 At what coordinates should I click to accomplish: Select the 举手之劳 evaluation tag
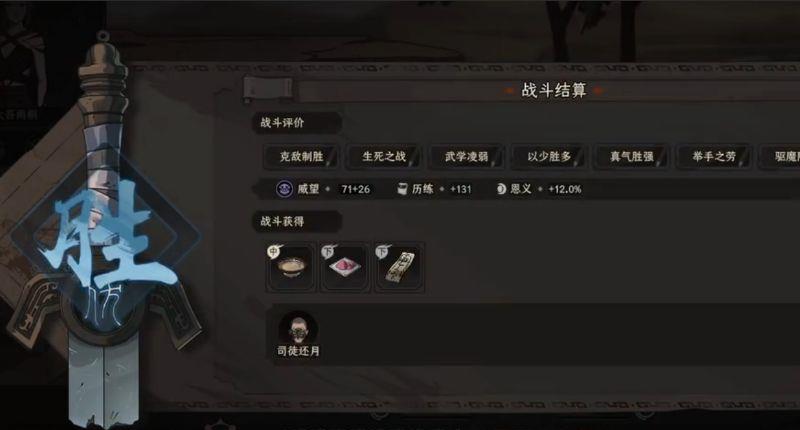[x=714, y=157]
